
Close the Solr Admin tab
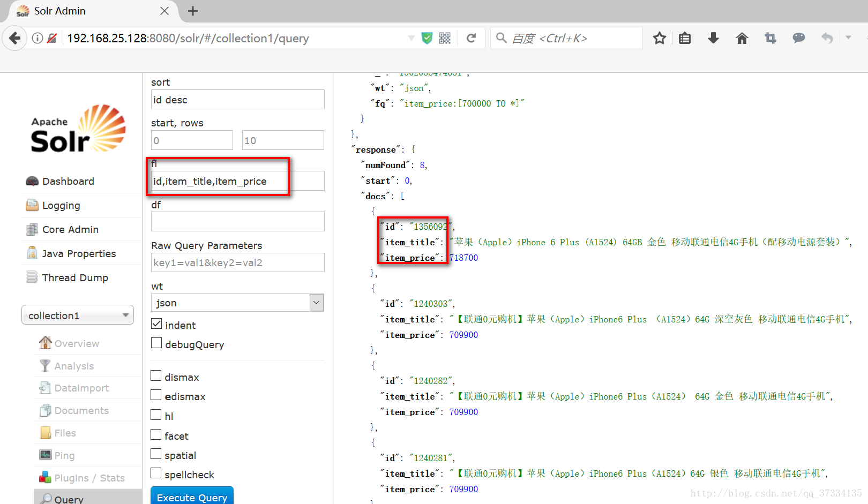point(164,11)
